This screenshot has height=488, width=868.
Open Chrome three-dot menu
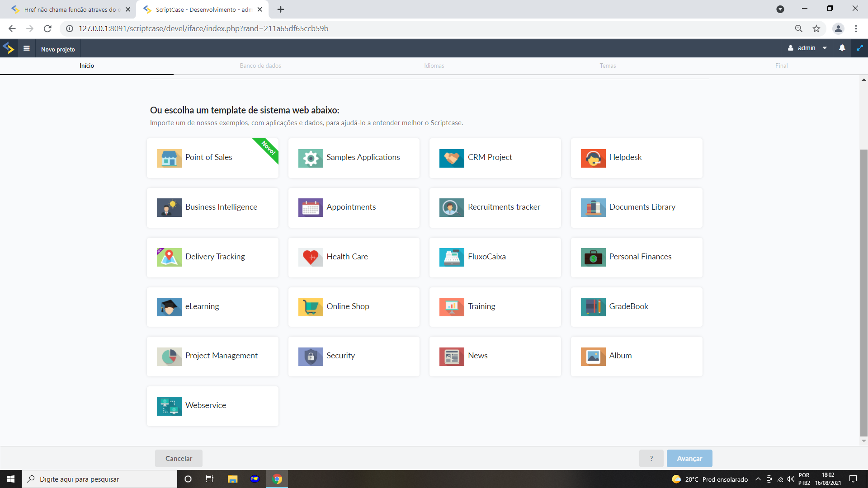pyautogui.click(x=856, y=28)
